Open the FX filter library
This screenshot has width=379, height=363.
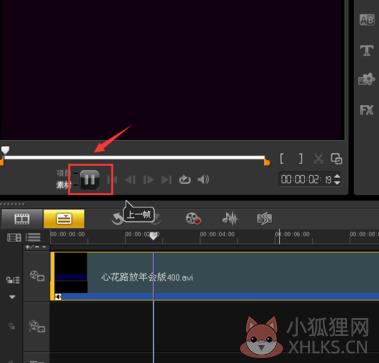(x=367, y=110)
